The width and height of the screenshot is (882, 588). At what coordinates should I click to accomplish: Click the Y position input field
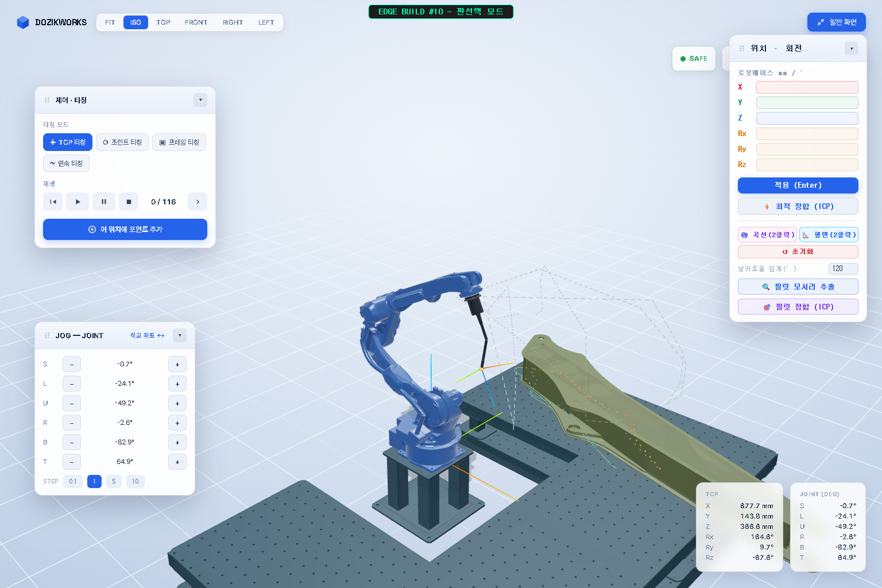[x=807, y=103]
